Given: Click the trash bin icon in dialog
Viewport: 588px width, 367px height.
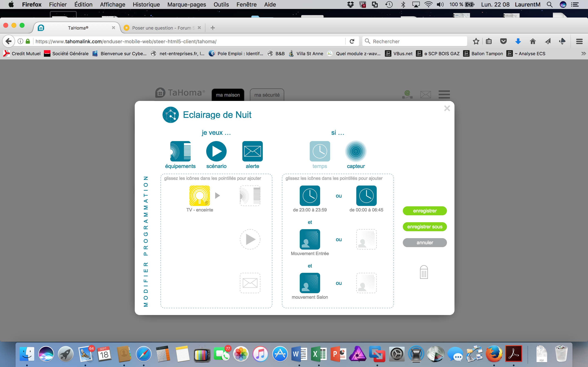Looking at the screenshot, I should (424, 272).
